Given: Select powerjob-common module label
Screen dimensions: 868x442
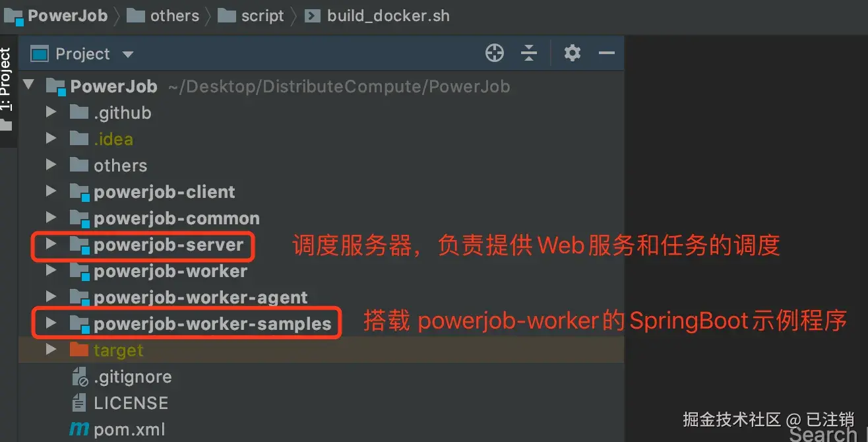Looking at the screenshot, I should (x=177, y=218).
